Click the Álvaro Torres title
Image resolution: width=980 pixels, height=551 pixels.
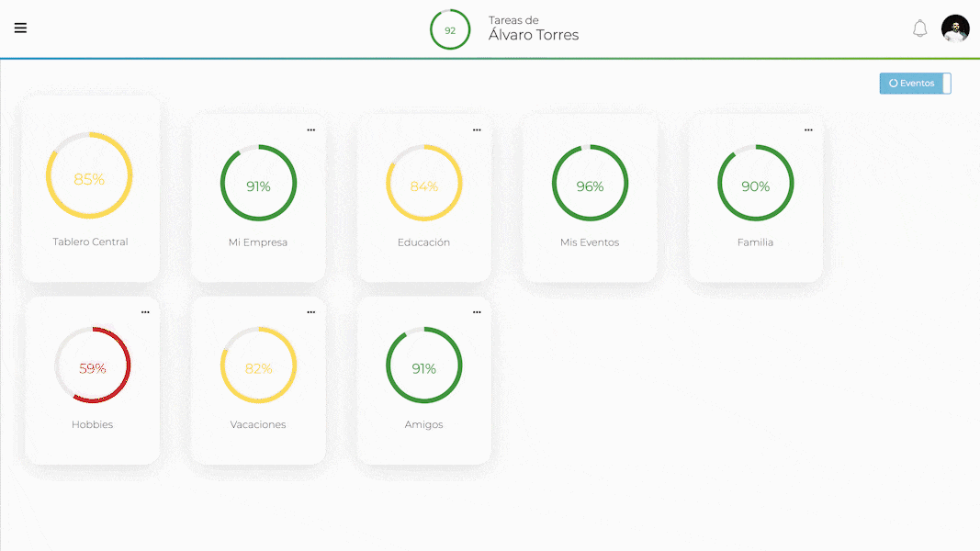click(533, 36)
